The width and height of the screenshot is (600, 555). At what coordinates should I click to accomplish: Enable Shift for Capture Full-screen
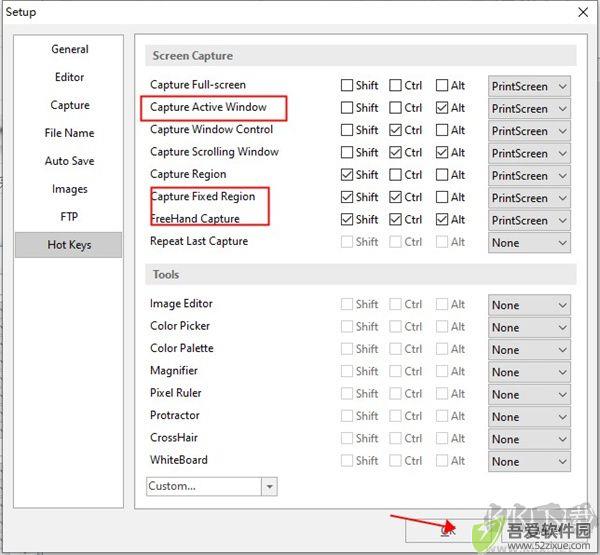pos(347,85)
